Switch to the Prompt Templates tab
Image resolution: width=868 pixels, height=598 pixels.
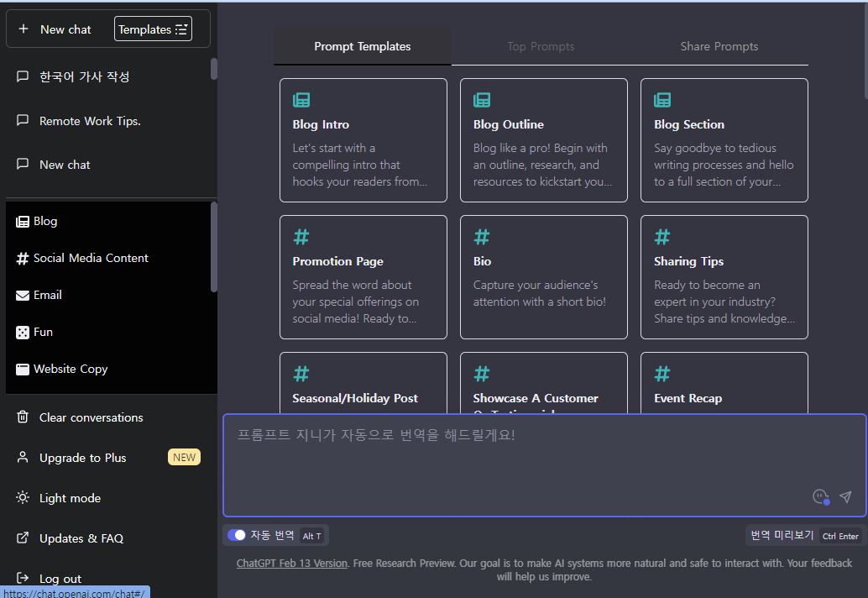pyautogui.click(x=363, y=46)
